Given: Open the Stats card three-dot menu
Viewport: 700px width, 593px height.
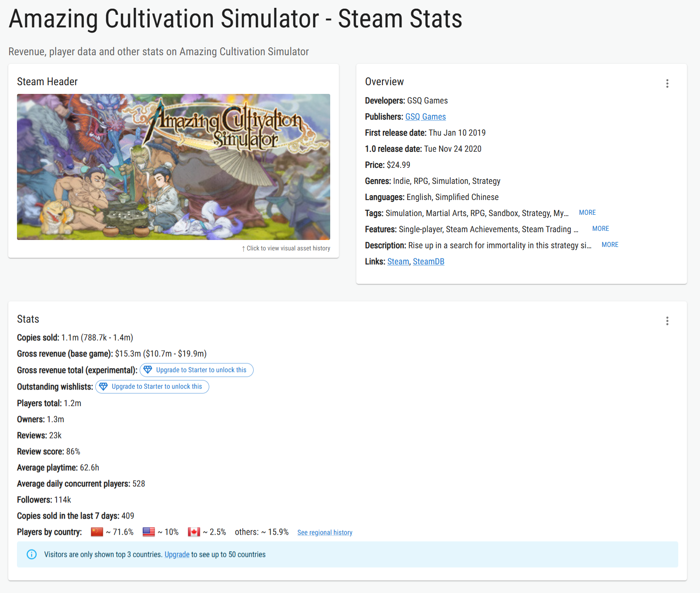Looking at the screenshot, I should [x=667, y=321].
